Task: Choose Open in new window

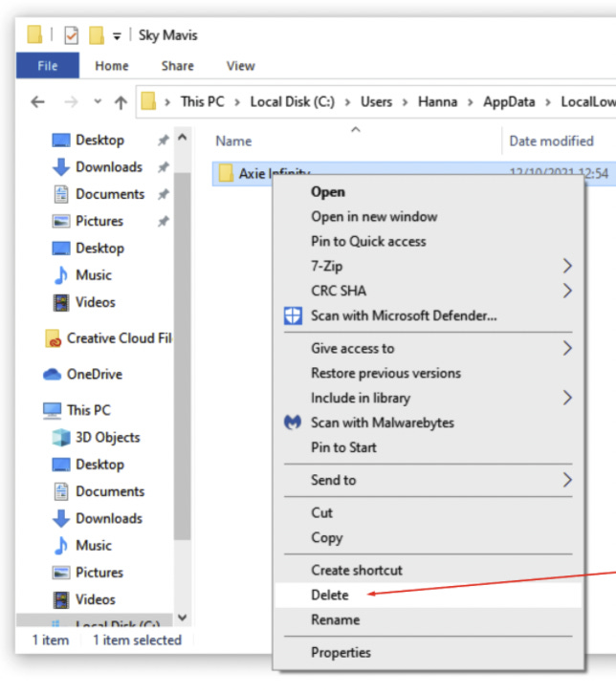Action: click(428, 216)
